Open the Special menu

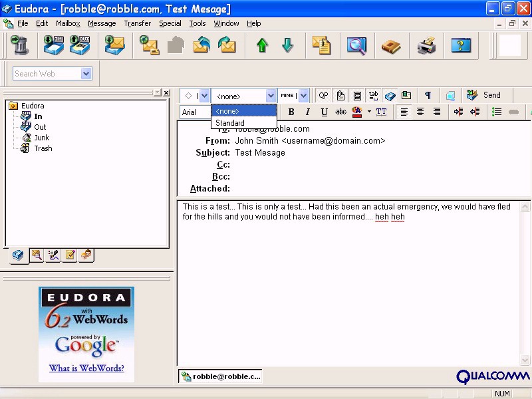coord(170,23)
